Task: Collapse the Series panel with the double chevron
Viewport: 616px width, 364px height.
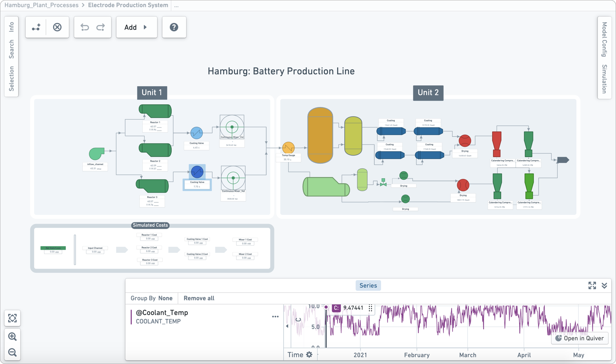Action: [604, 285]
